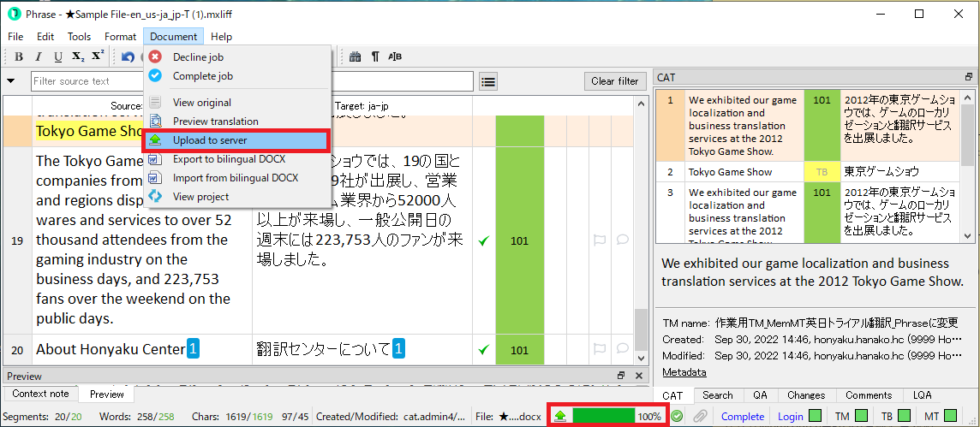The image size is (980, 427).
Task: Click the Bold formatting icon
Action: (19, 57)
